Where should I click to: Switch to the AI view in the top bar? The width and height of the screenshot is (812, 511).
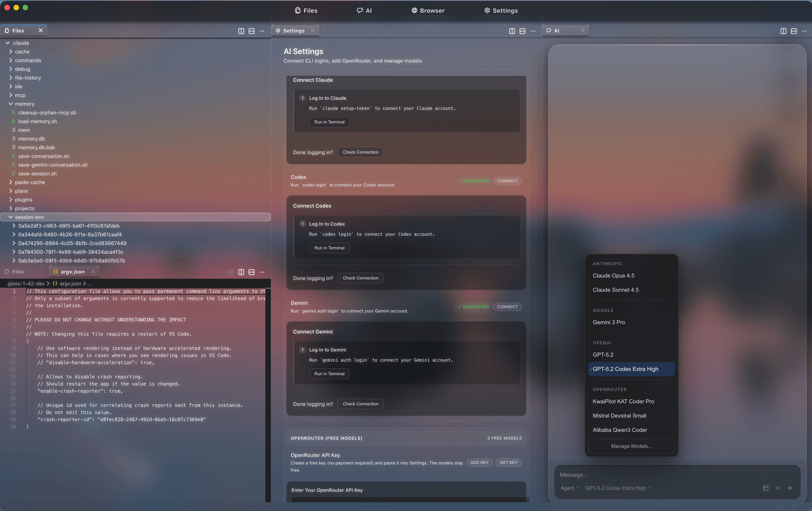364,10
